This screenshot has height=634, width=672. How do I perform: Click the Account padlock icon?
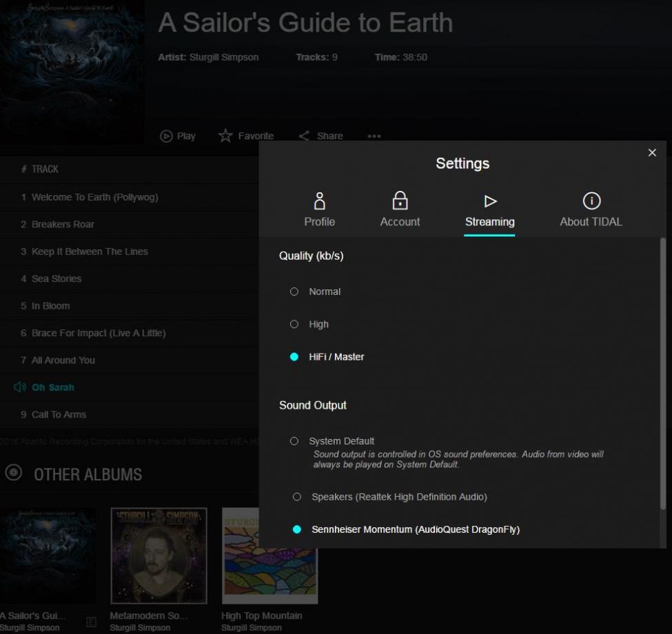400,200
